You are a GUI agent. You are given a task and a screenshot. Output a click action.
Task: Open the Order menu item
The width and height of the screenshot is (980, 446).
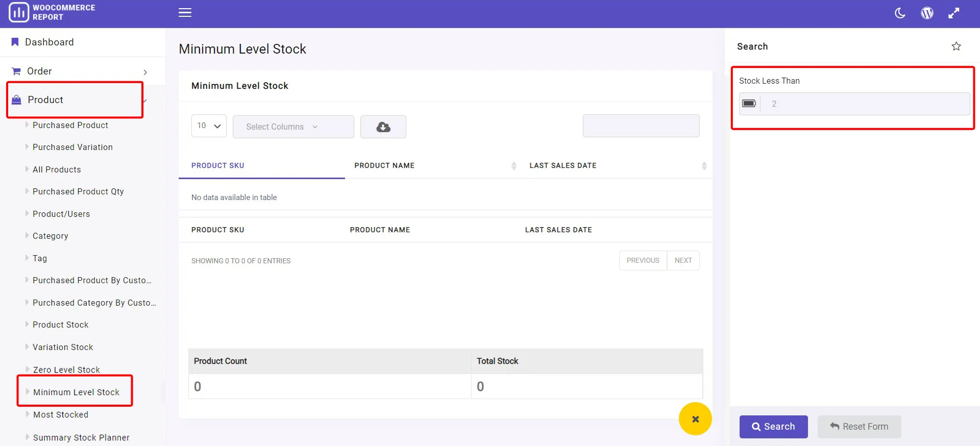coord(39,71)
